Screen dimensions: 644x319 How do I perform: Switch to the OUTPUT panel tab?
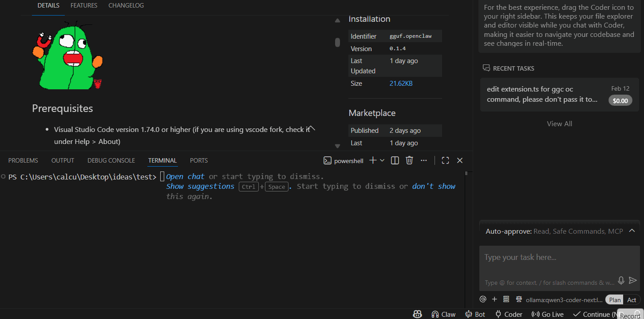63,160
